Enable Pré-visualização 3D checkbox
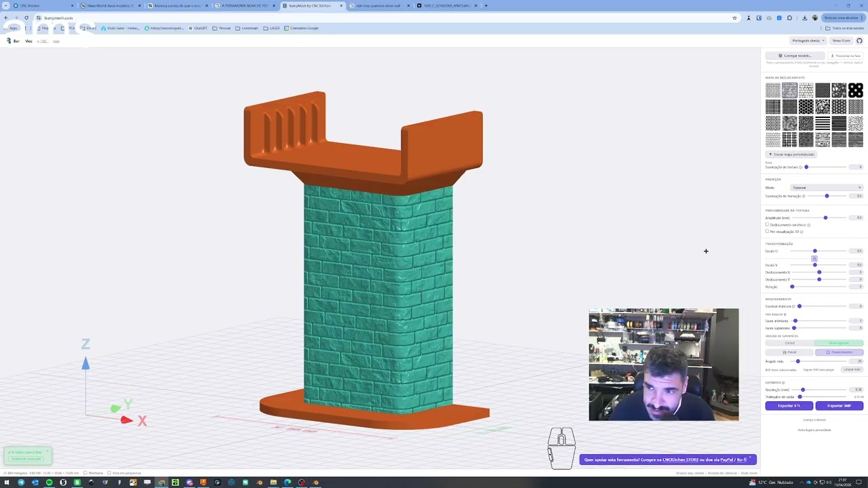This screenshot has height=488, width=868. point(768,232)
